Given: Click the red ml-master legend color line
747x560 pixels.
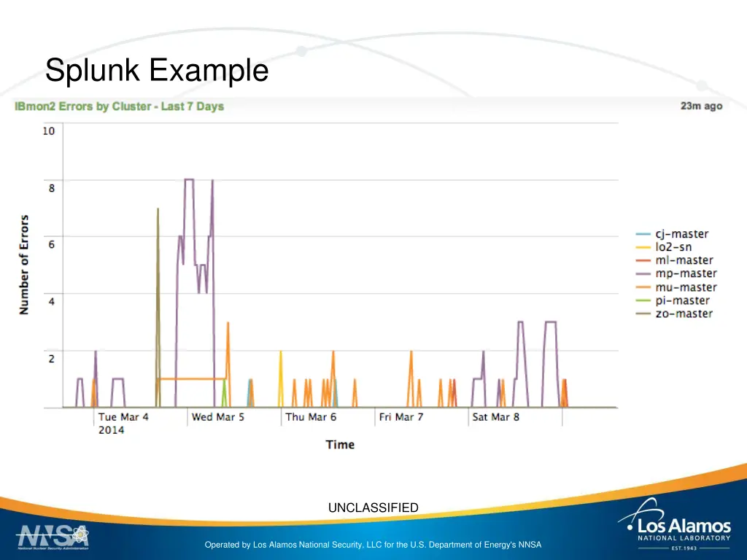Looking at the screenshot, I should pos(643,260).
